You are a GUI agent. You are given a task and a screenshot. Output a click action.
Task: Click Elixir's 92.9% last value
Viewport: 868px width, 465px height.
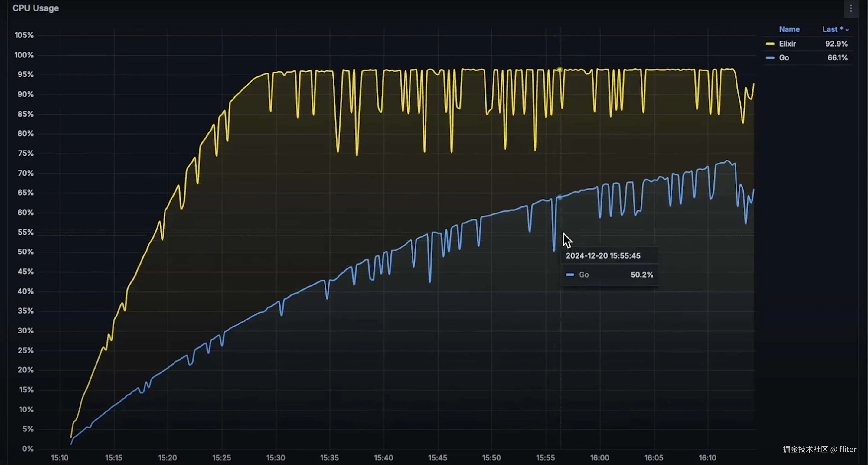coord(836,44)
